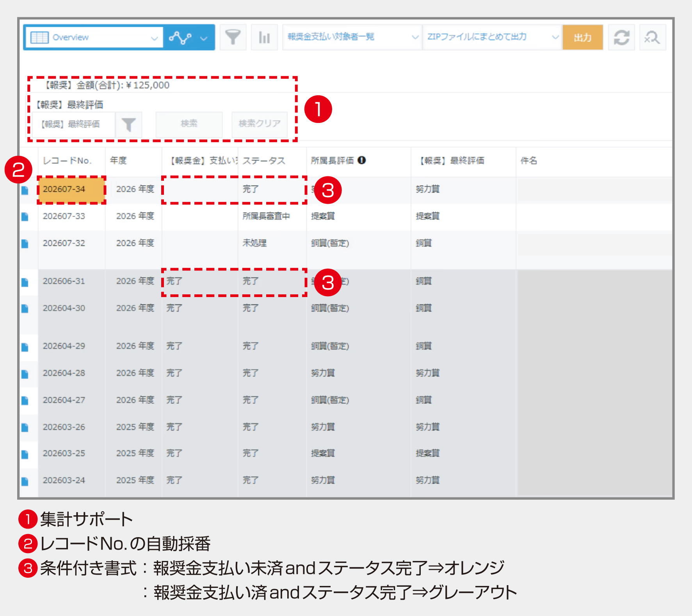
Task: Open the bar chart aggregate icon
Action: point(264,37)
